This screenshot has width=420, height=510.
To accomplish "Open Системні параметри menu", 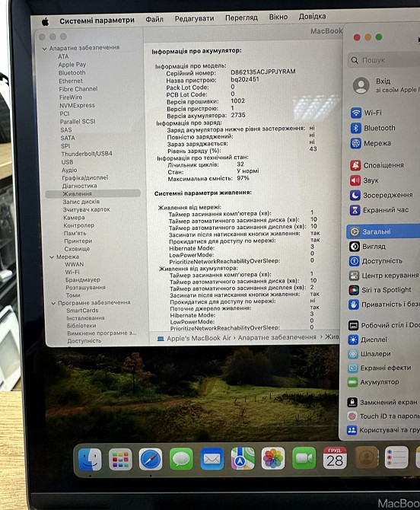I will coord(97,20).
